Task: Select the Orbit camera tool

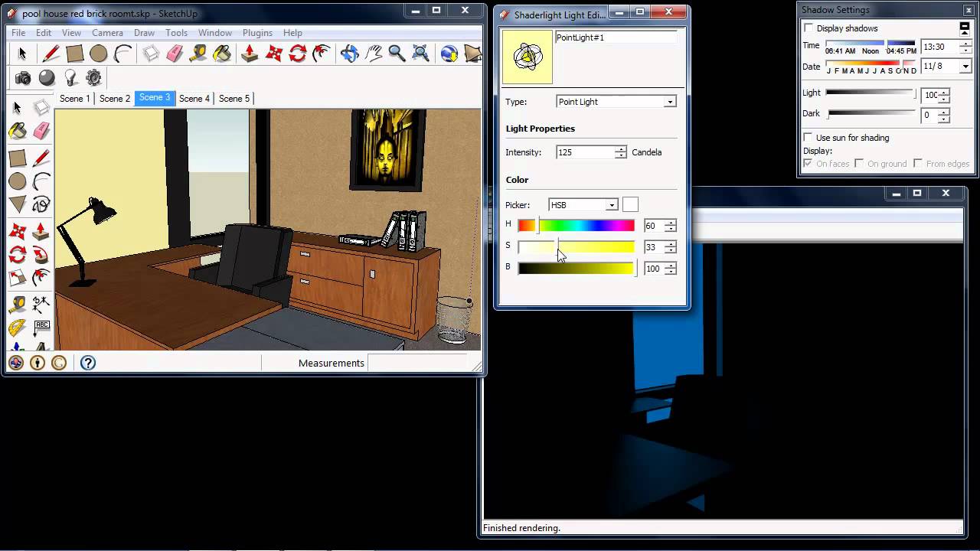Action: (x=349, y=54)
